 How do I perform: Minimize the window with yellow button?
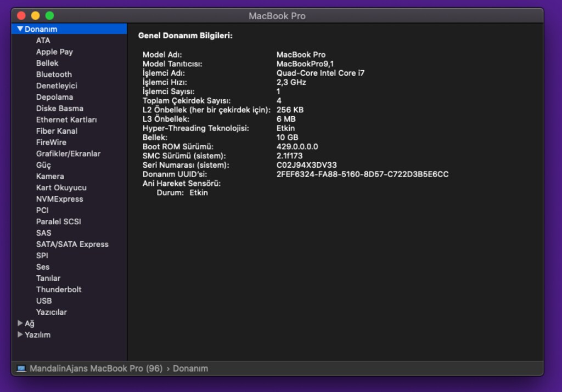click(x=36, y=15)
